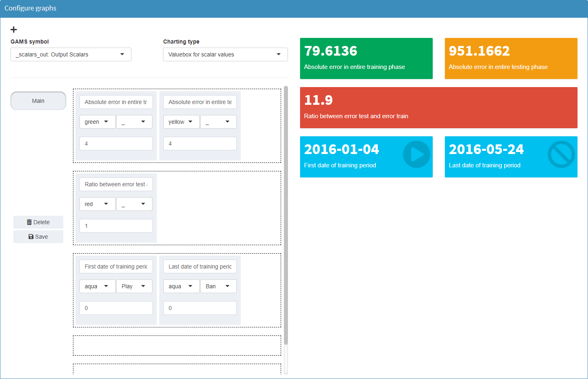Click the Delete button
Screen dimensions: 588x379
38,222
